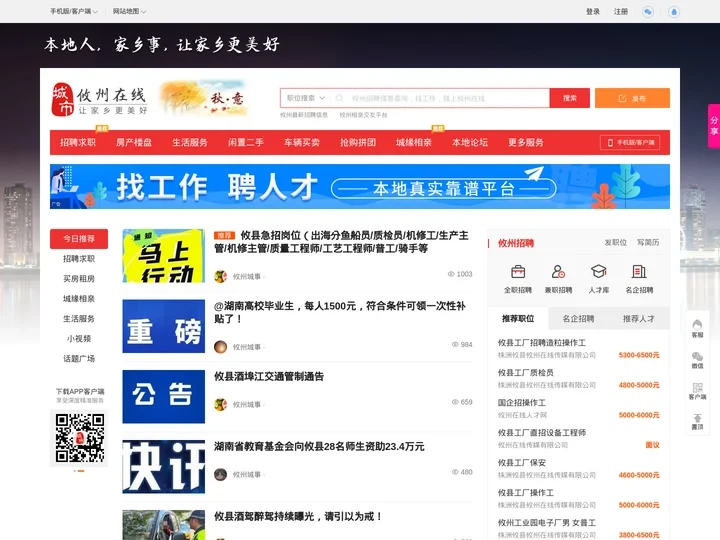Viewport: 720px width, 540px height.
Task: Select 小视频 in left sidebar
Action: [79, 338]
